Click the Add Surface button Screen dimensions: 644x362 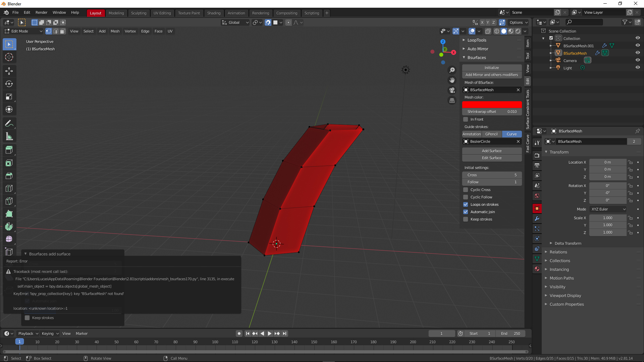click(492, 150)
